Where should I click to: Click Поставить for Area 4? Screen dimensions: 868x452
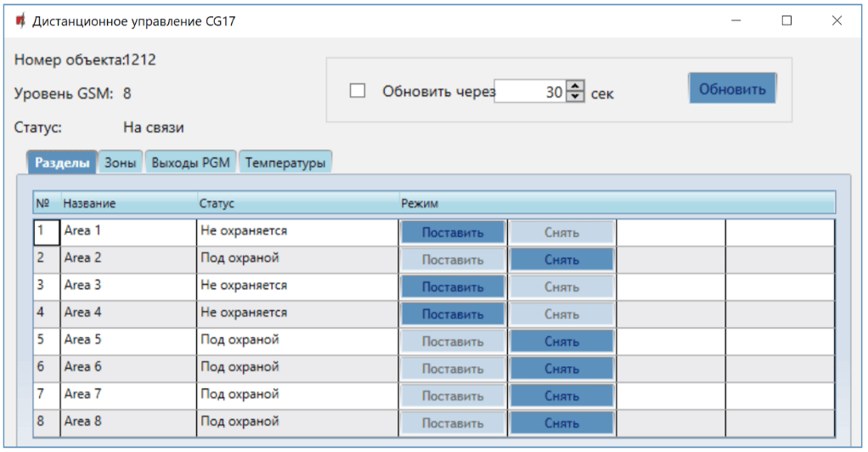click(452, 314)
